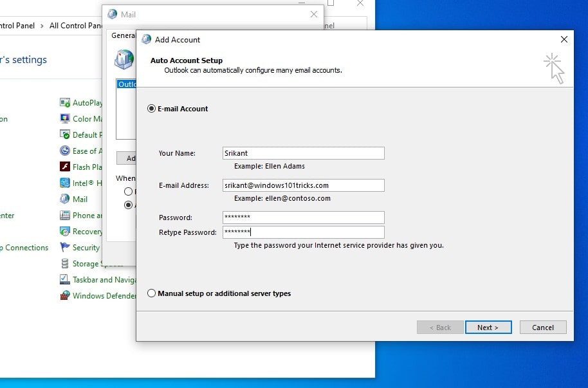588x388 pixels.
Task: Click the Password input field
Action: coord(302,217)
